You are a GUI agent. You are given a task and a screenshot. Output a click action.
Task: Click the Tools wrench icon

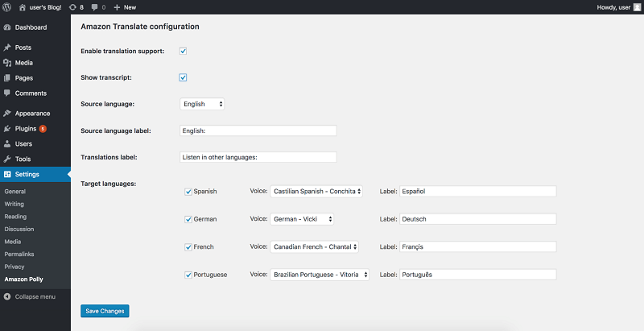(7, 159)
